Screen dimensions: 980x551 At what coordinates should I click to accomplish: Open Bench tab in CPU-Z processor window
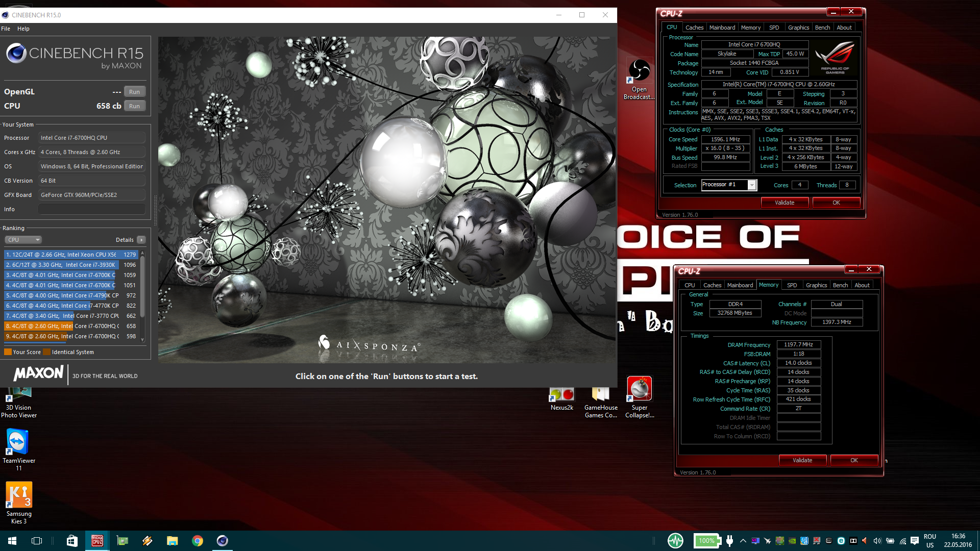coord(822,28)
